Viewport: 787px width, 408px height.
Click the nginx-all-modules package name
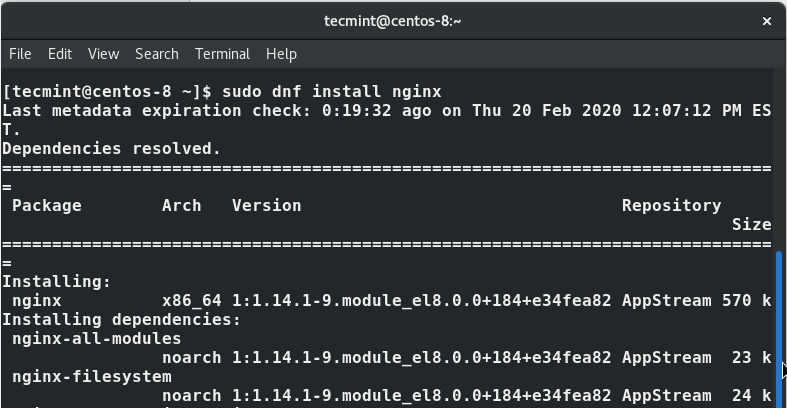96,339
